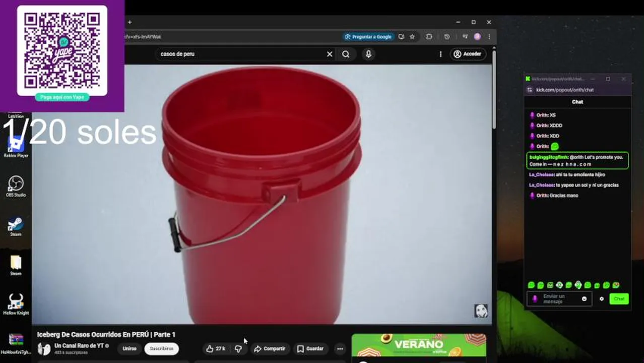Open OBS Studio desktop icon
Viewport: 644px width, 363px height.
(16, 187)
